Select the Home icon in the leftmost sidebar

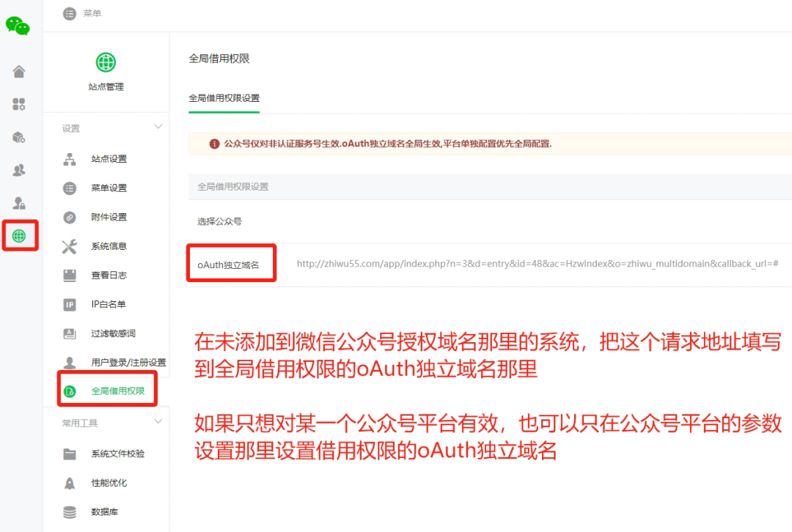pyautogui.click(x=18, y=71)
